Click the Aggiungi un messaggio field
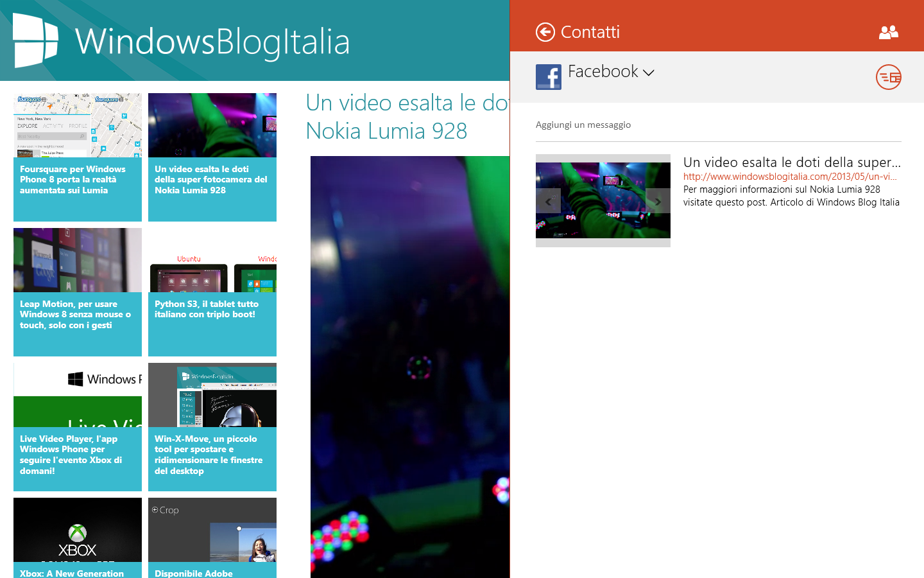 719,125
